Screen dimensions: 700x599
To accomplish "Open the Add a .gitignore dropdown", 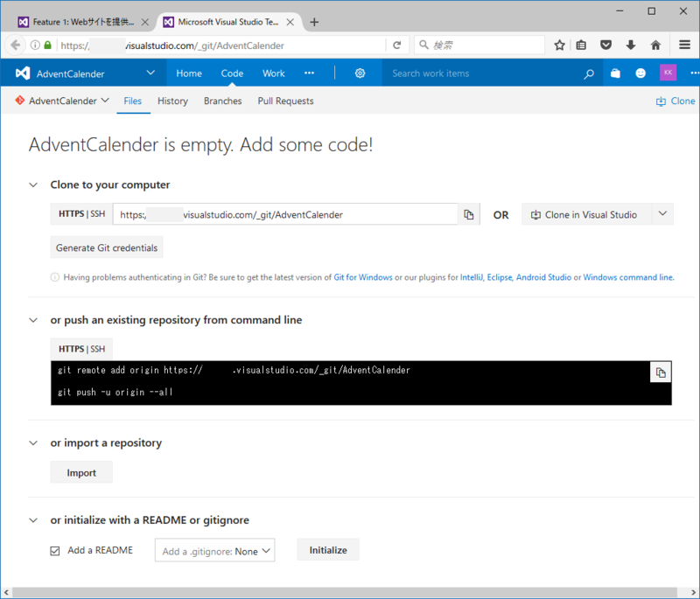I will pos(214,551).
